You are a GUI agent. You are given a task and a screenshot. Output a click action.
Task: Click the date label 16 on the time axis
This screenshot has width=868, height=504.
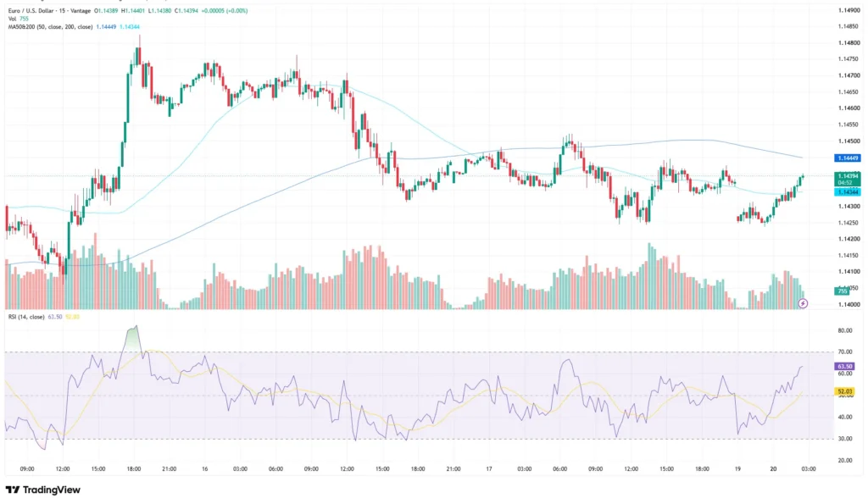point(205,468)
